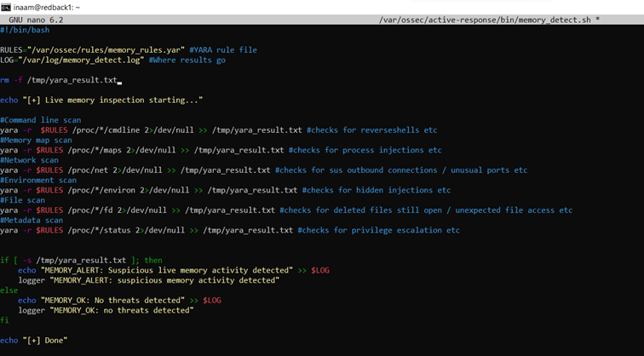The width and height of the screenshot is (644, 356).
Task: Click the #Environment scan comment
Action: pyautogui.click(x=38, y=181)
